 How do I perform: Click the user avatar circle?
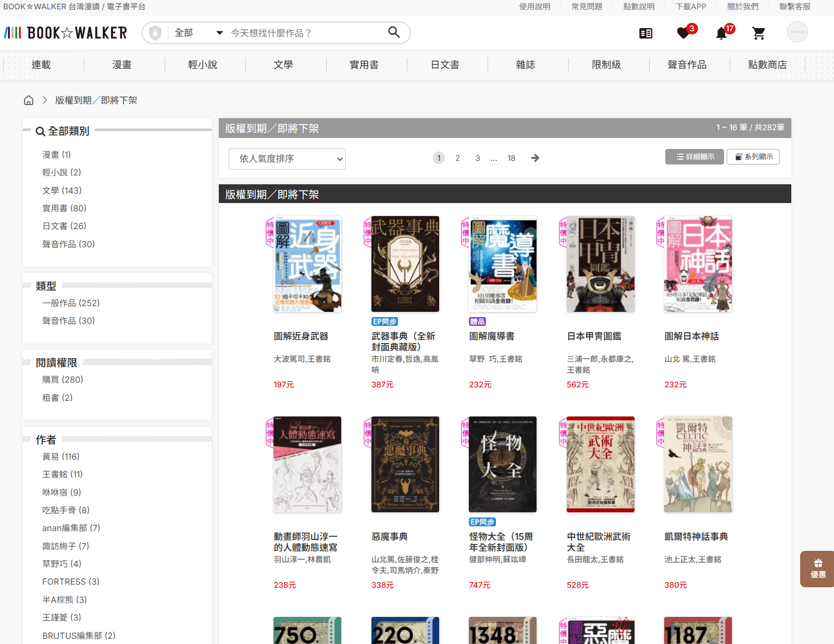click(797, 32)
